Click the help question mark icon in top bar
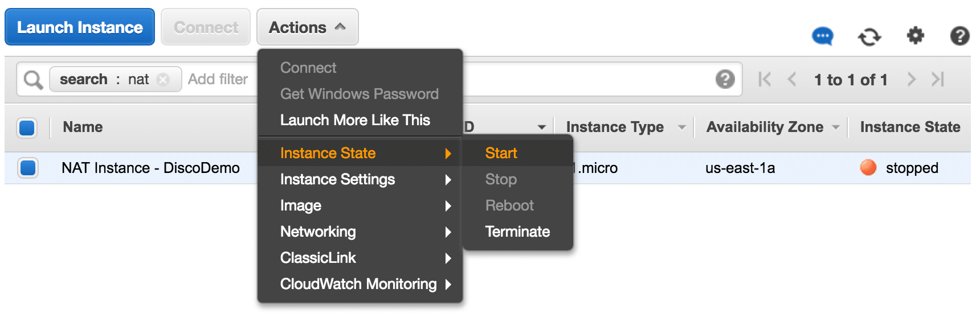The height and width of the screenshot is (330, 980). point(959,36)
